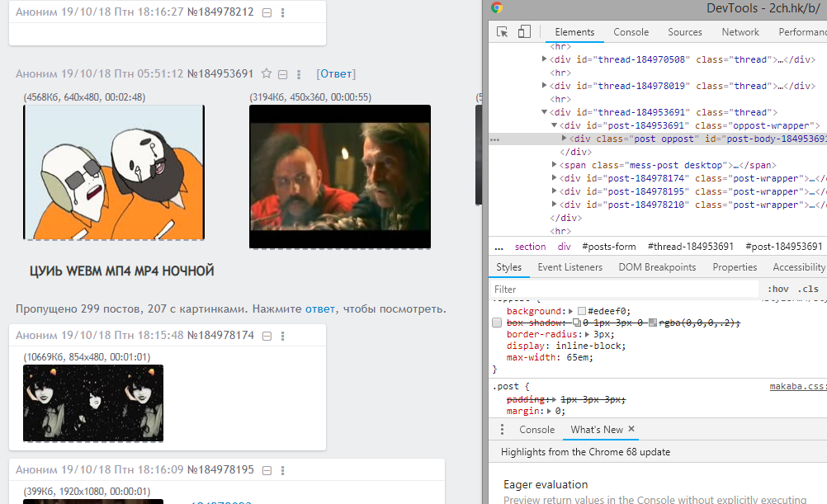This screenshot has height=504, width=827.
Task: Click post number №184978174
Action: coord(220,335)
